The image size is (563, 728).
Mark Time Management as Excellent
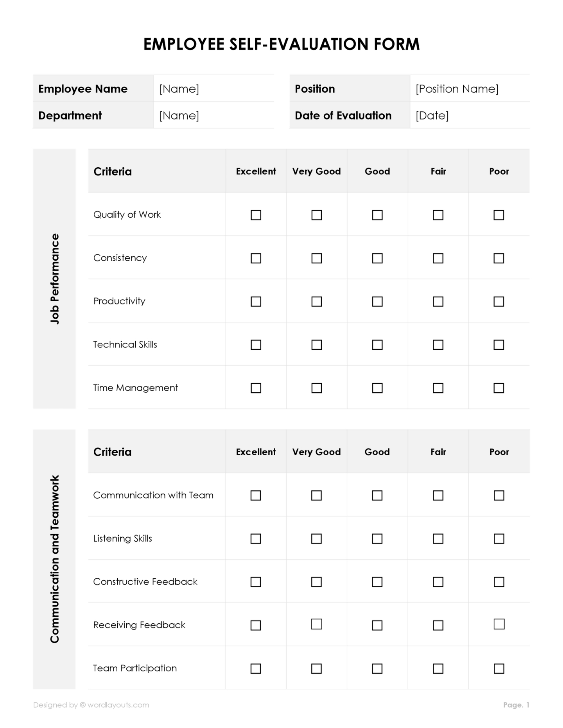pyautogui.click(x=256, y=388)
